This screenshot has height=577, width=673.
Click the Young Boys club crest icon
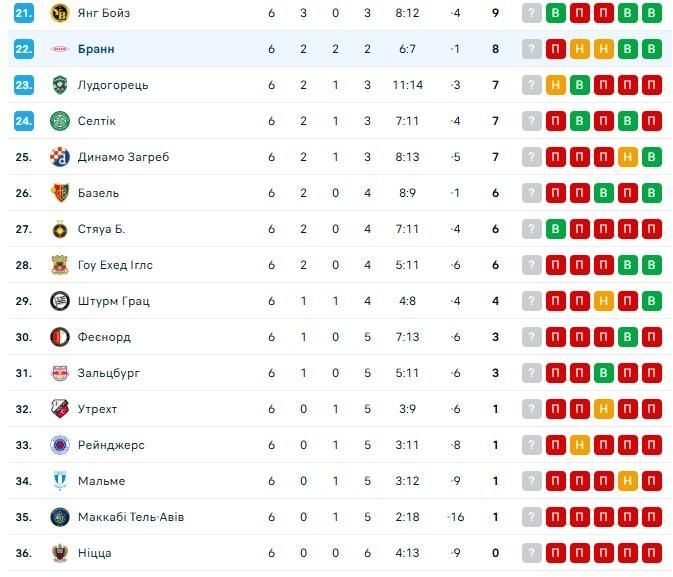point(59,13)
